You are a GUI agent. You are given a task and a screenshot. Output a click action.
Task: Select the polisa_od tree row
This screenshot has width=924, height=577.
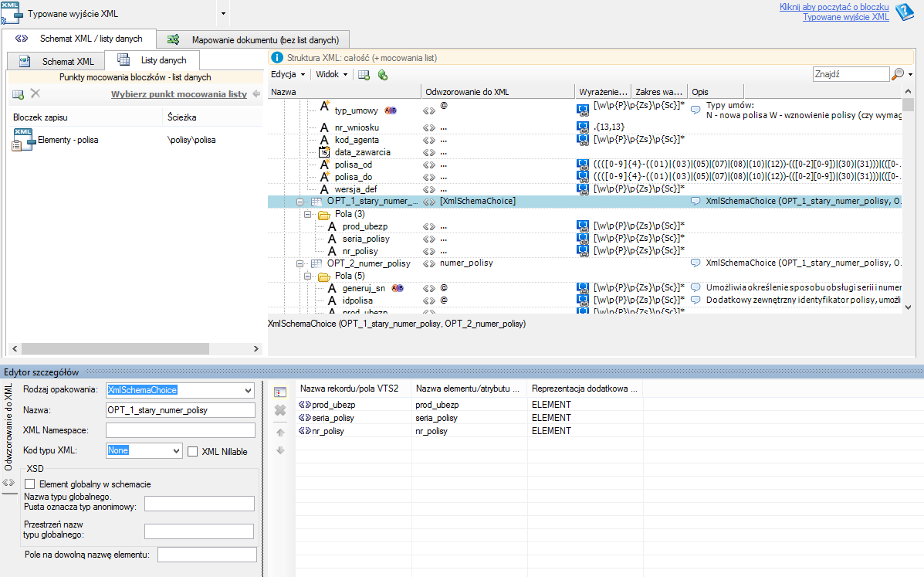click(x=584, y=165)
